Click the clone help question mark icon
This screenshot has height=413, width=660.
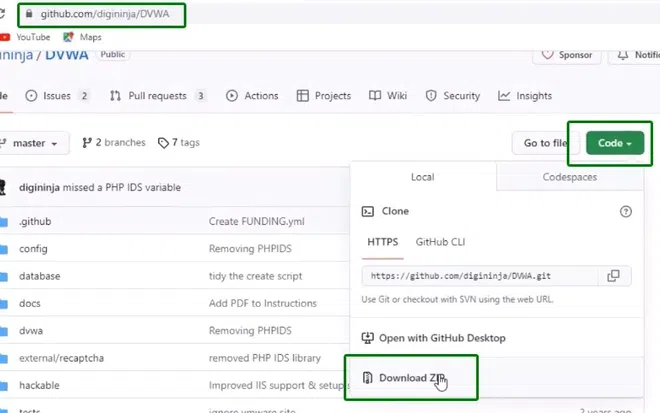coord(625,211)
